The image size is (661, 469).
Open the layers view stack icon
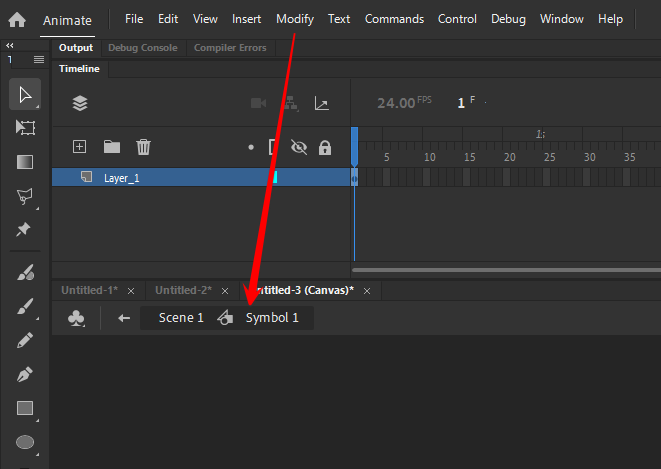80,103
